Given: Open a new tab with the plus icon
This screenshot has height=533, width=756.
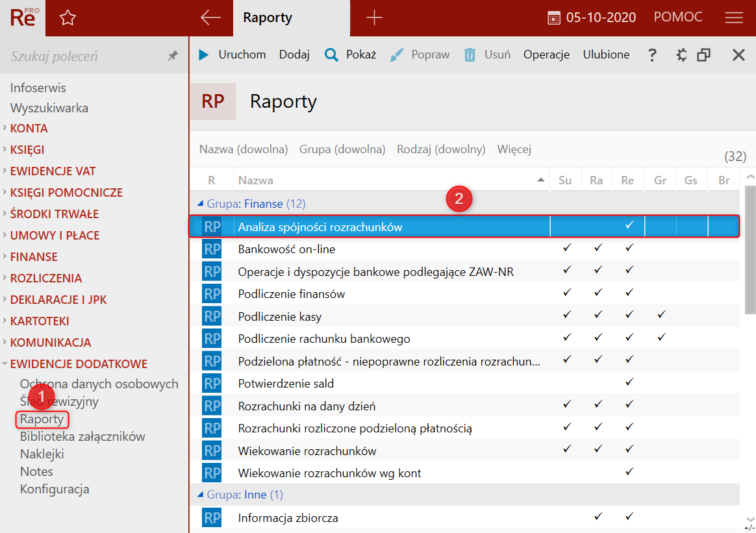Looking at the screenshot, I should tap(374, 18).
